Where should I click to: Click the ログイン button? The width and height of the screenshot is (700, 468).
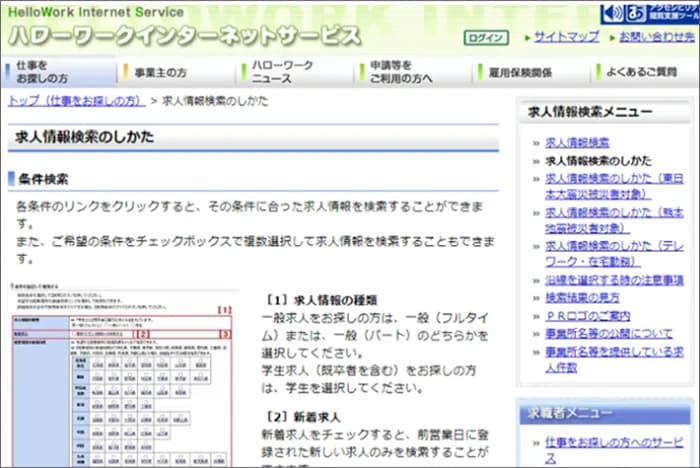[486, 38]
